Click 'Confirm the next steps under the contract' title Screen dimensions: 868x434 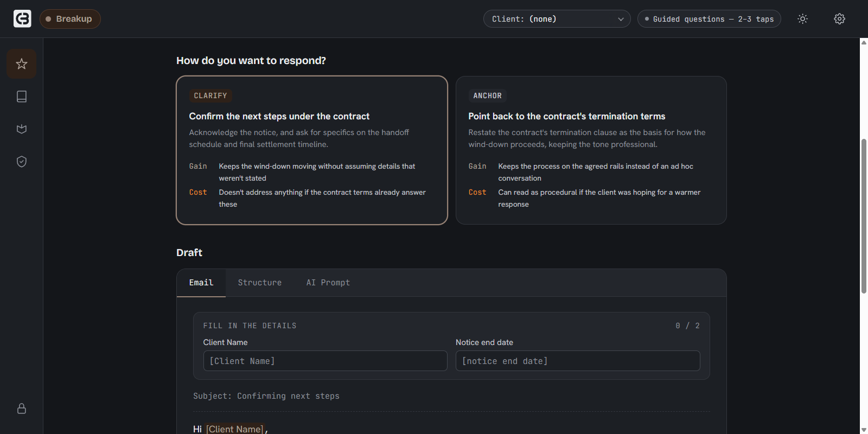tap(279, 116)
